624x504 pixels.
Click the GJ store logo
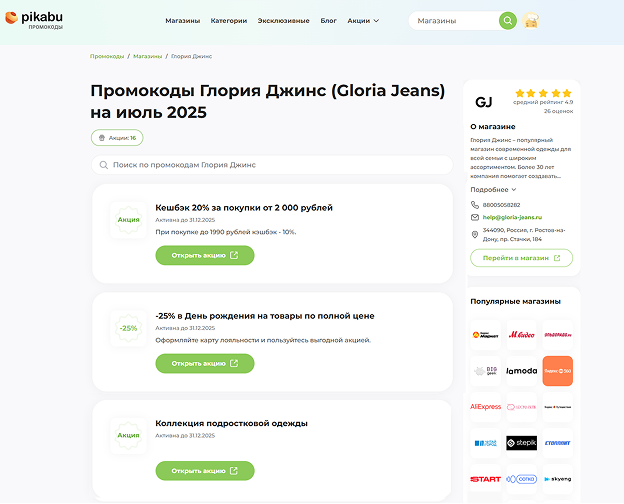(484, 102)
